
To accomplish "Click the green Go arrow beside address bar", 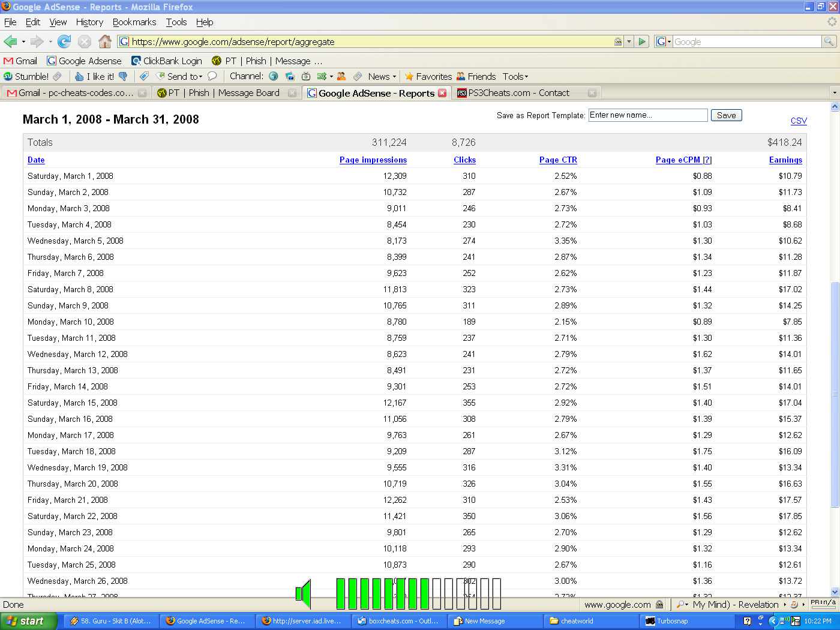I will point(643,41).
